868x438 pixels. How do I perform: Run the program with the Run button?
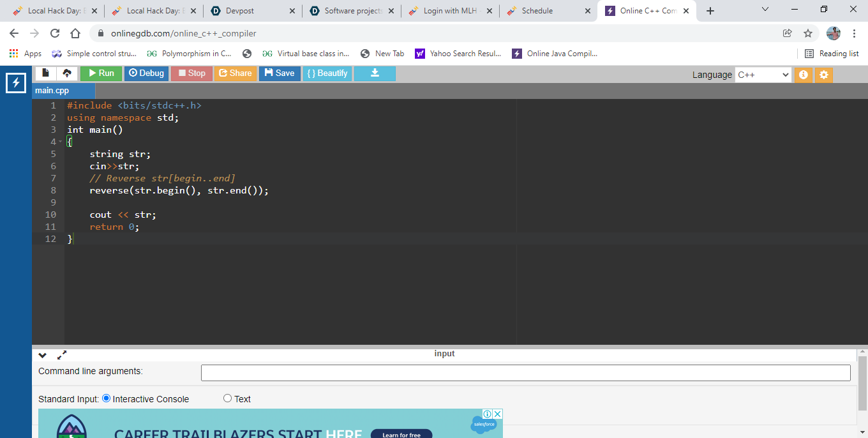(x=101, y=73)
